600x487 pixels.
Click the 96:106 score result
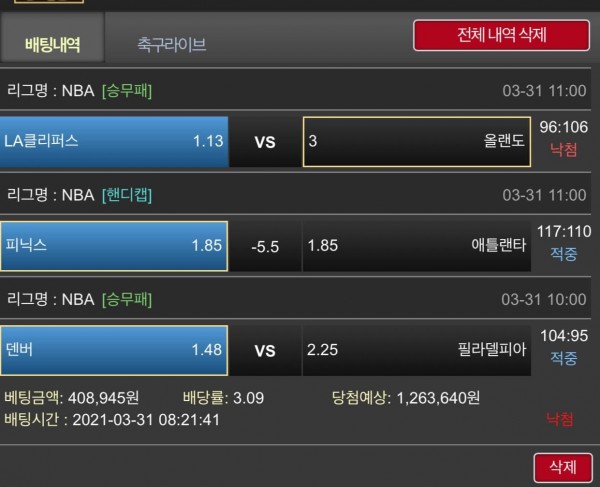563,127
